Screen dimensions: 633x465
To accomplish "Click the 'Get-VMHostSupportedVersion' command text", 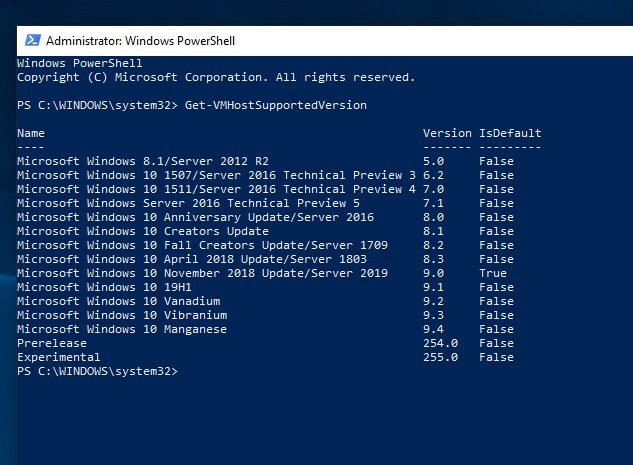I will 276,105.
